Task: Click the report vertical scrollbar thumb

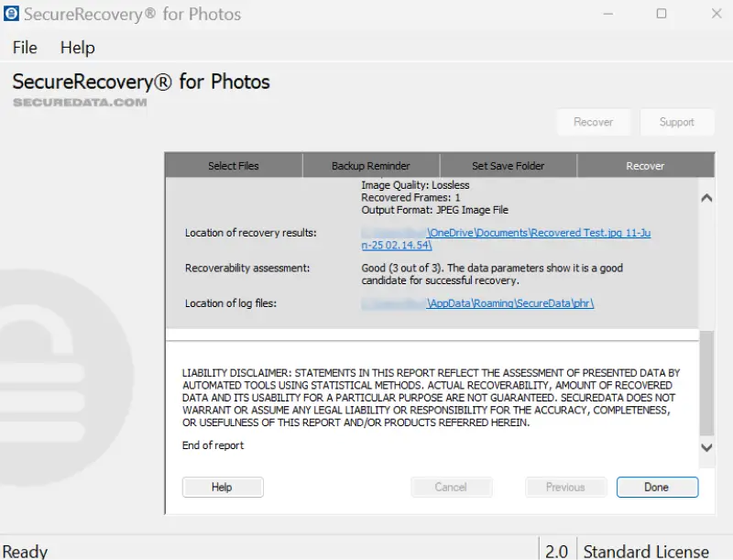Action: click(x=706, y=383)
